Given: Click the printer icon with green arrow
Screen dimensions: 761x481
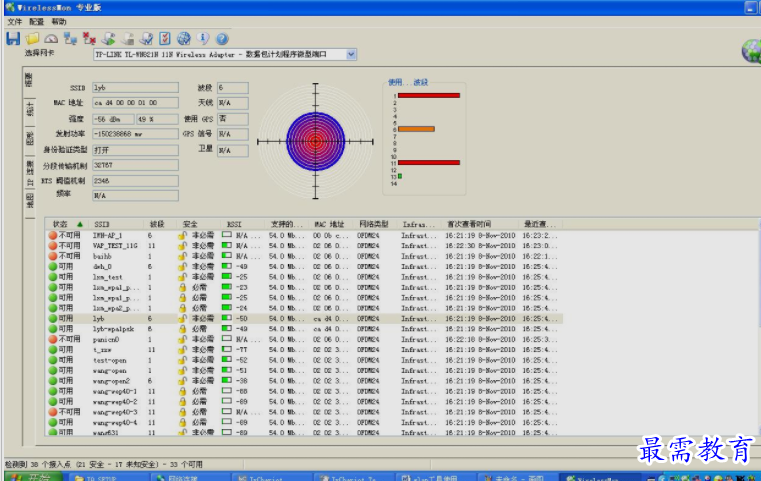Looking at the screenshot, I should click(108, 38).
